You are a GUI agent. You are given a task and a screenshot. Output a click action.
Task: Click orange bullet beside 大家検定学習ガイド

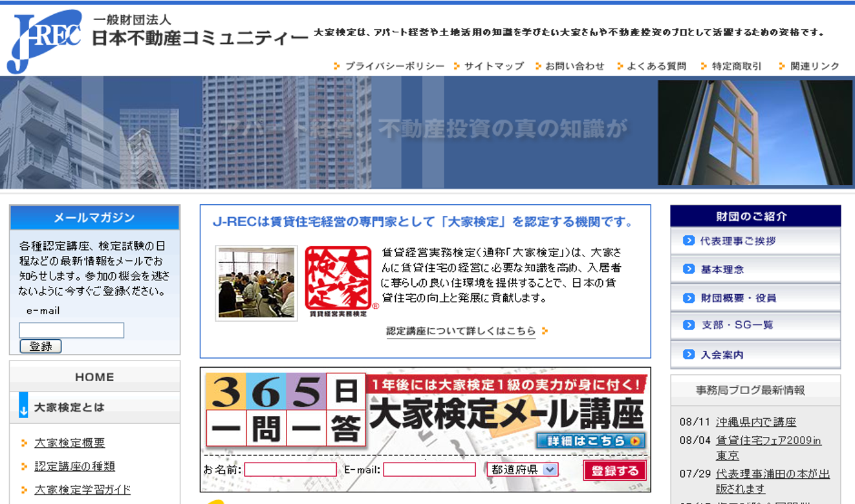pos(25,490)
